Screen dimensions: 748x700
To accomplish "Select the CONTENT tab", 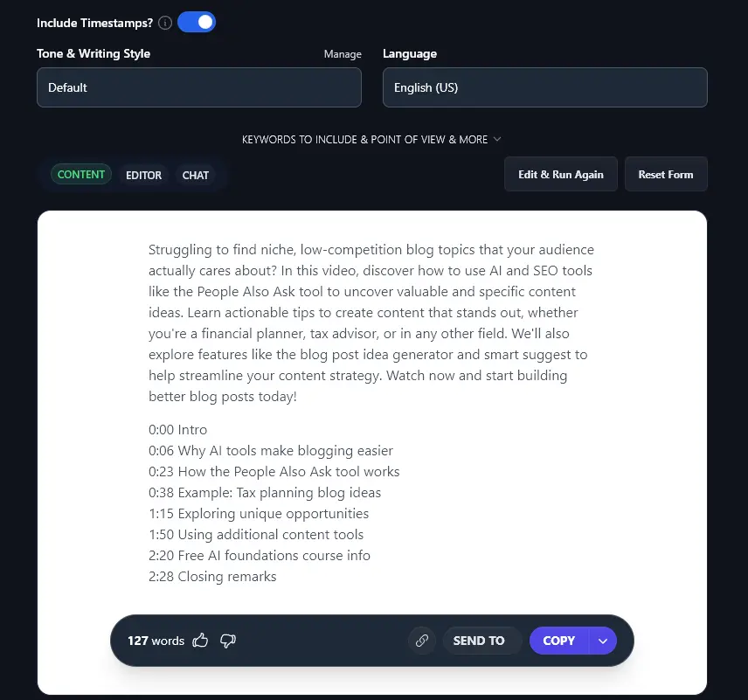I will (81, 174).
